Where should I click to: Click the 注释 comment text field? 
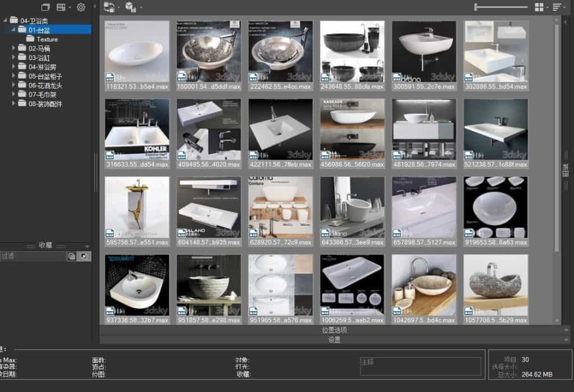(420, 366)
